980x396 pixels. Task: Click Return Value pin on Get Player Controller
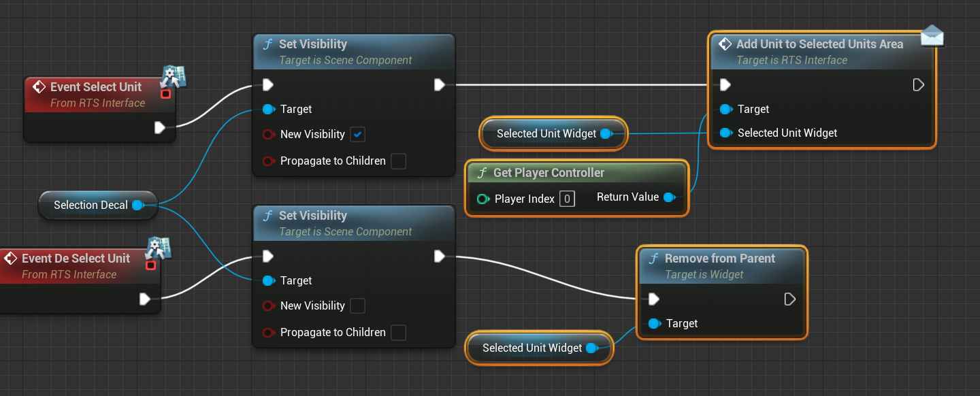tap(669, 197)
